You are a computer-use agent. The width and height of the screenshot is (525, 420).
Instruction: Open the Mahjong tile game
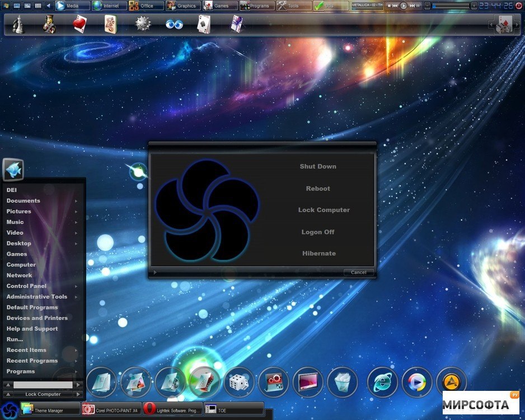[110, 25]
